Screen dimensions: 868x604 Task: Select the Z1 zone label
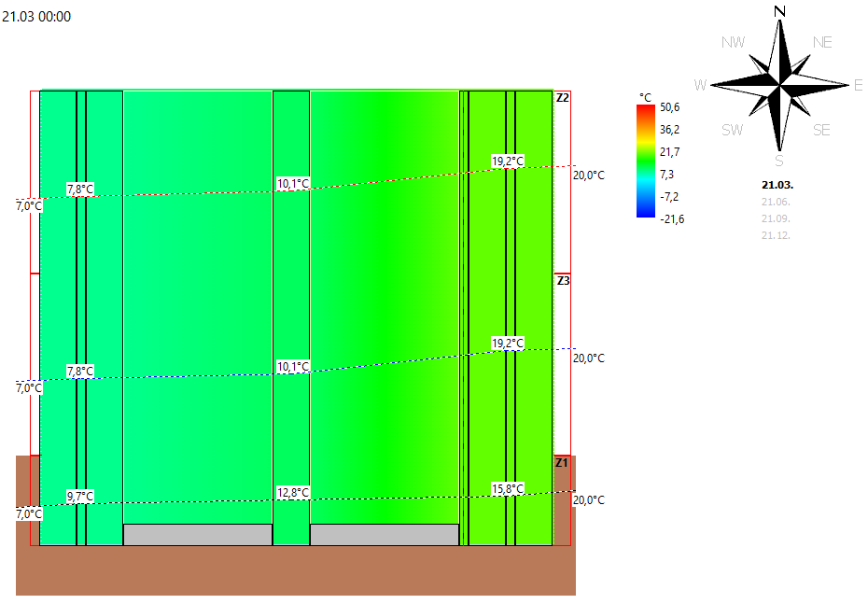562,463
